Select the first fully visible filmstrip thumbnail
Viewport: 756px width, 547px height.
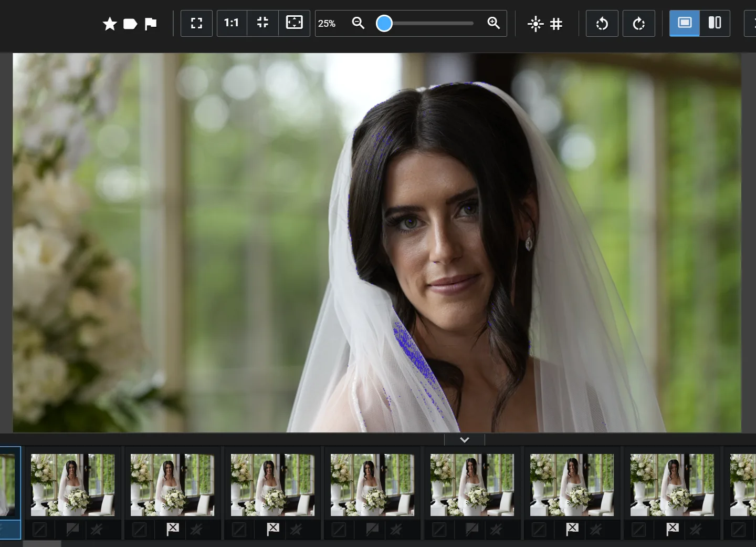(72, 485)
